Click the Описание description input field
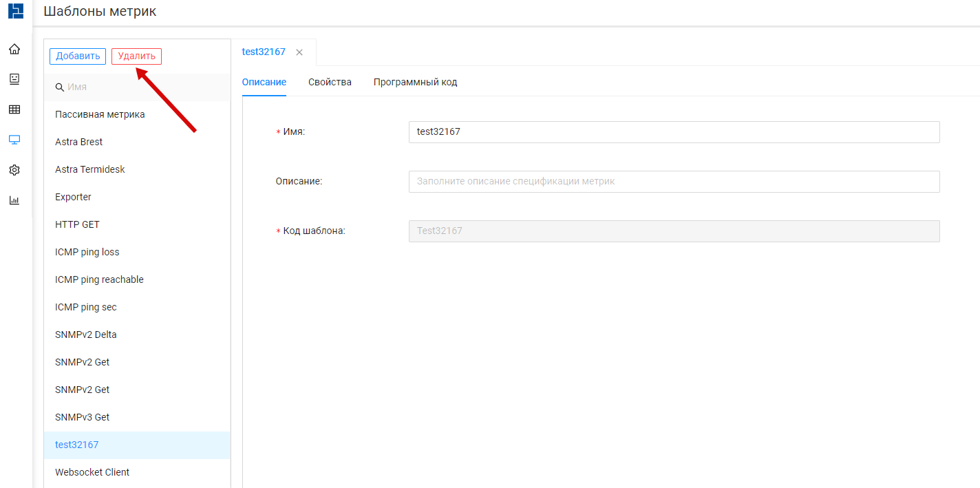The height and width of the screenshot is (488, 980). [674, 182]
